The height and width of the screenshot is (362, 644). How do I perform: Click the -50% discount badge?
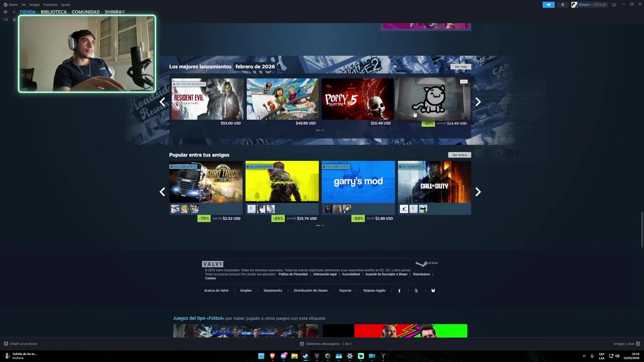pyautogui.click(x=358, y=219)
